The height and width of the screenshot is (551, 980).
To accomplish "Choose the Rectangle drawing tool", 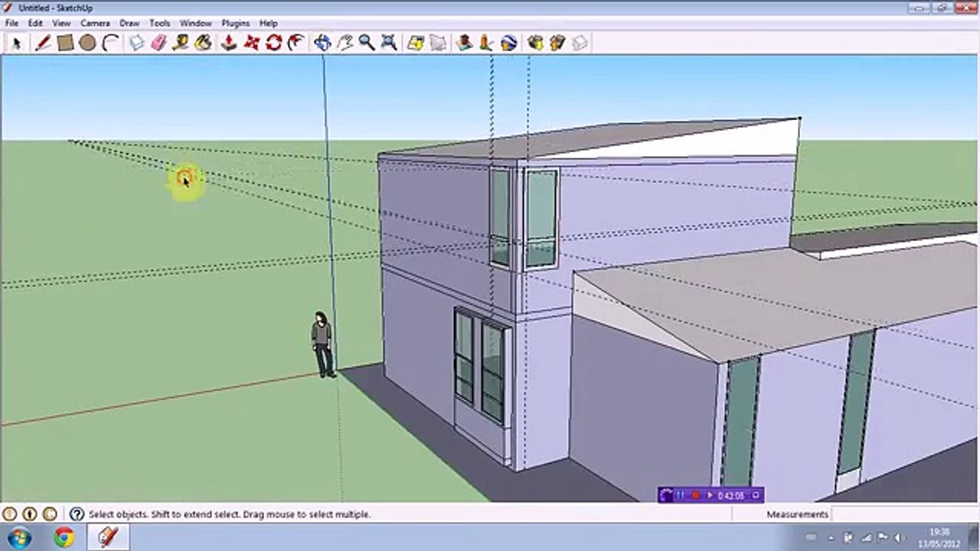I will point(65,43).
